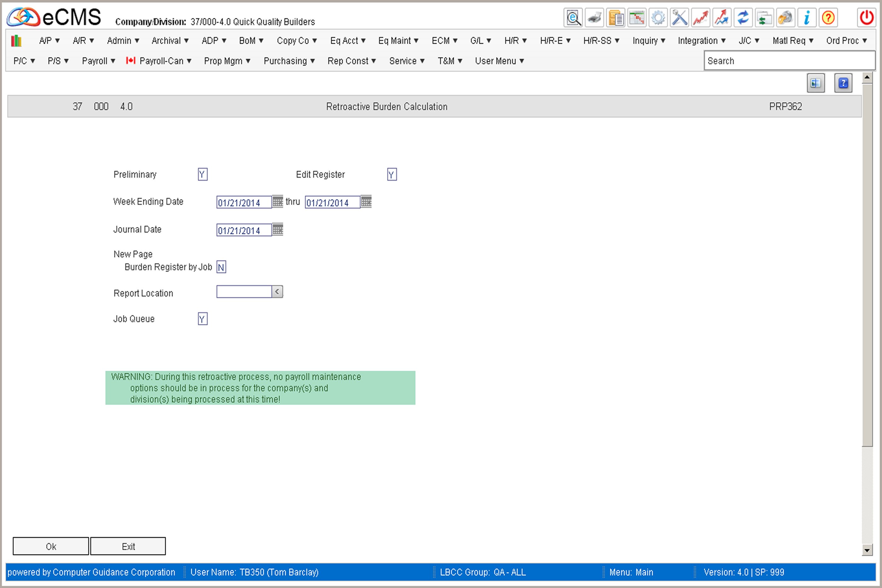Open the Ord Proc menu

[846, 41]
